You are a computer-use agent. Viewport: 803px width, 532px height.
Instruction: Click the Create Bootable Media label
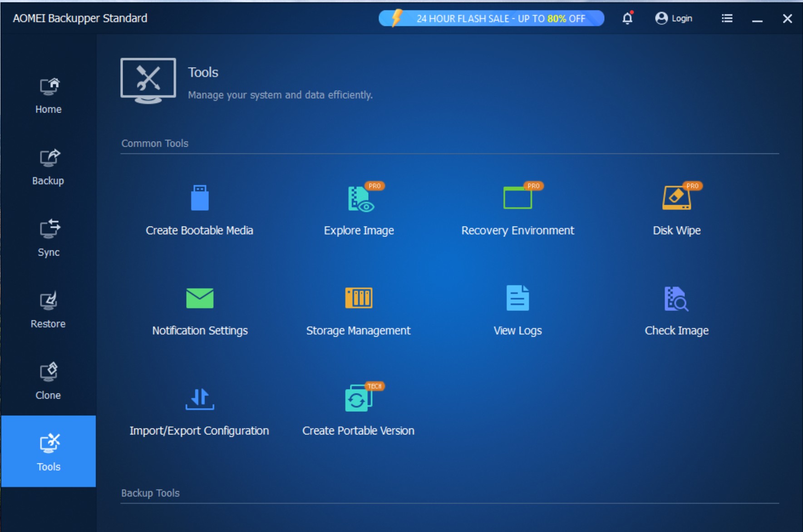point(199,231)
